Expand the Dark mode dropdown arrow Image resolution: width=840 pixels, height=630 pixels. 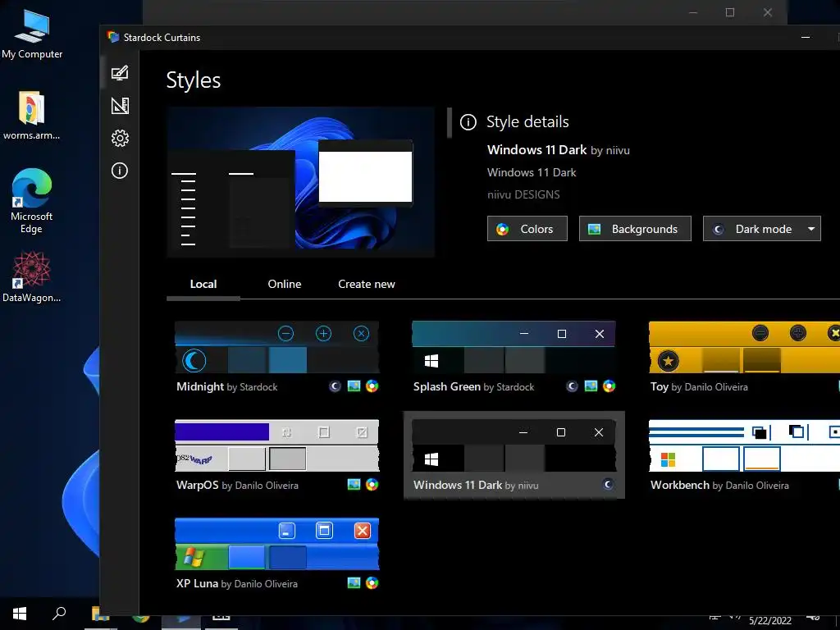pyautogui.click(x=811, y=229)
